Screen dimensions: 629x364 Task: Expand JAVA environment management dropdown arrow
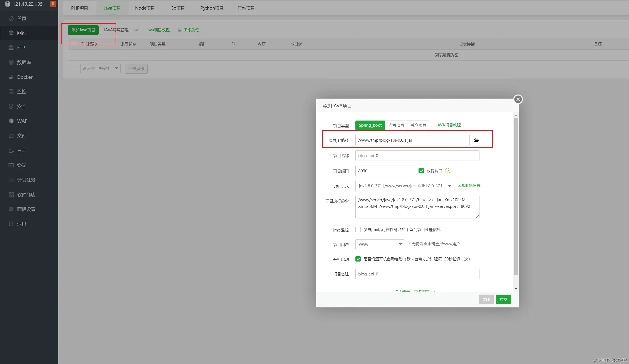click(x=136, y=30)
